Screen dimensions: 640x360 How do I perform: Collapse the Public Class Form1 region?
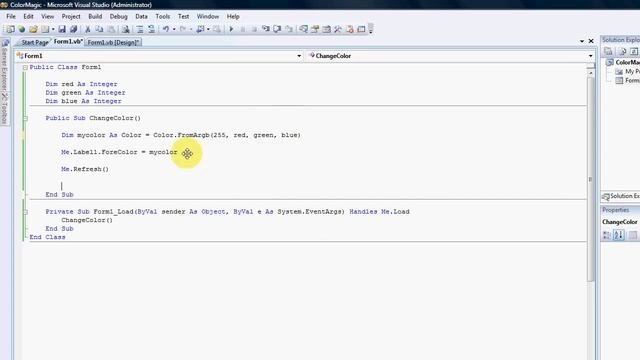click(25, 67)
